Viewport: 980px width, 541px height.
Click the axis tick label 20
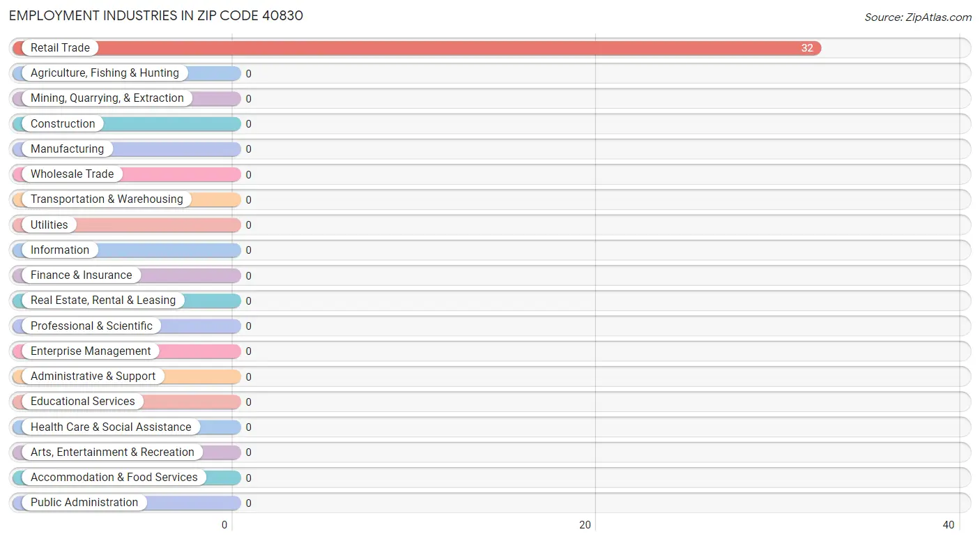pos(585,525)
